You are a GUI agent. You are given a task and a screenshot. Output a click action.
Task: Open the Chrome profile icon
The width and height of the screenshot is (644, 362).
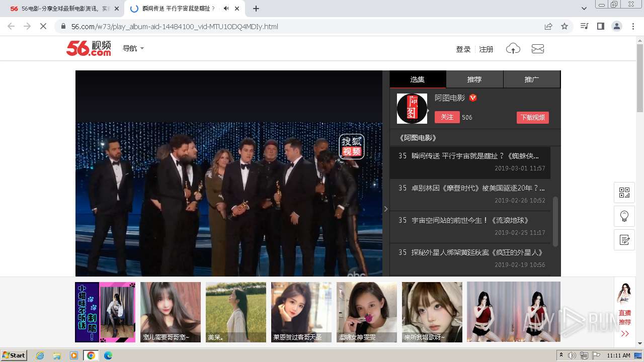click(x=617, y=26)
